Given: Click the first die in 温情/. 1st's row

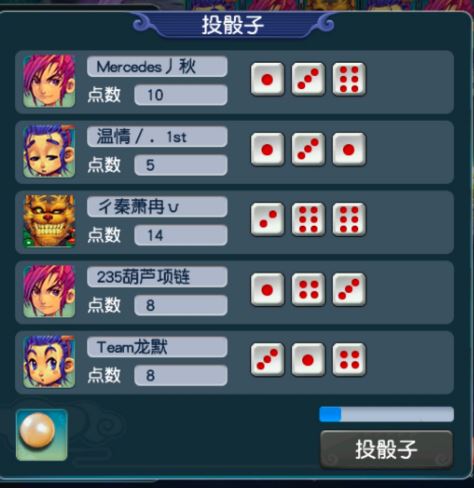Looking at the screenshot, I should coord(267,149).
